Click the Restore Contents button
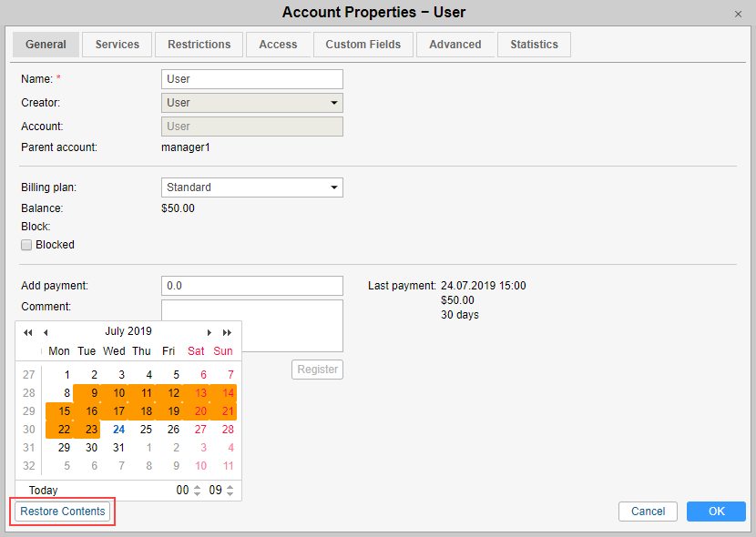The height and width of the screenshot is (537, 756). point(64,512)
